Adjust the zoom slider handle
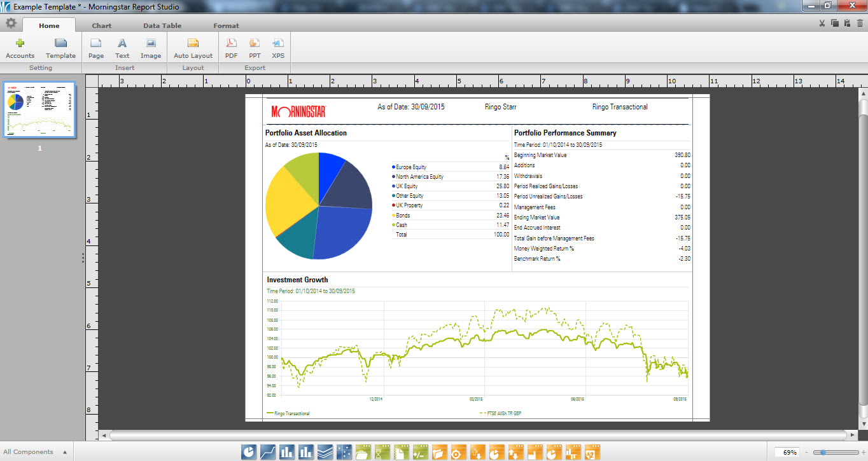Screen dimensions: 868x461 823,453
